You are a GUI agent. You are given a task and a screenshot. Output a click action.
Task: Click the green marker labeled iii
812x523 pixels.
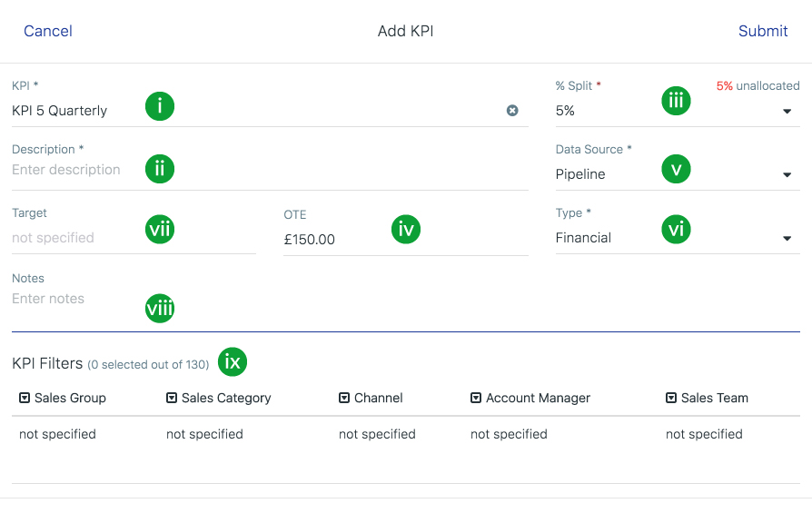pos(676,101)
